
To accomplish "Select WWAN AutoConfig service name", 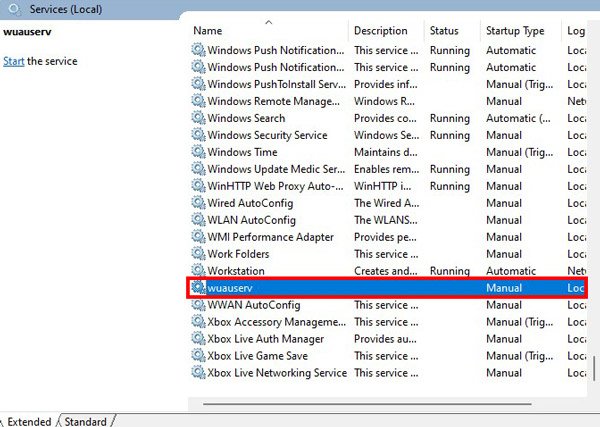I will (254, 305).
